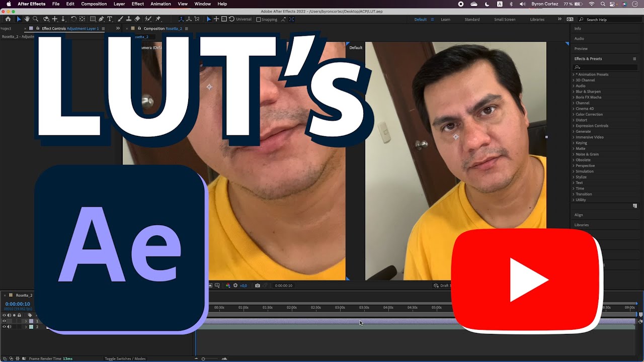The image size is (644, 362).
Task: Open the Preview panel
Action: coord(581,49)
